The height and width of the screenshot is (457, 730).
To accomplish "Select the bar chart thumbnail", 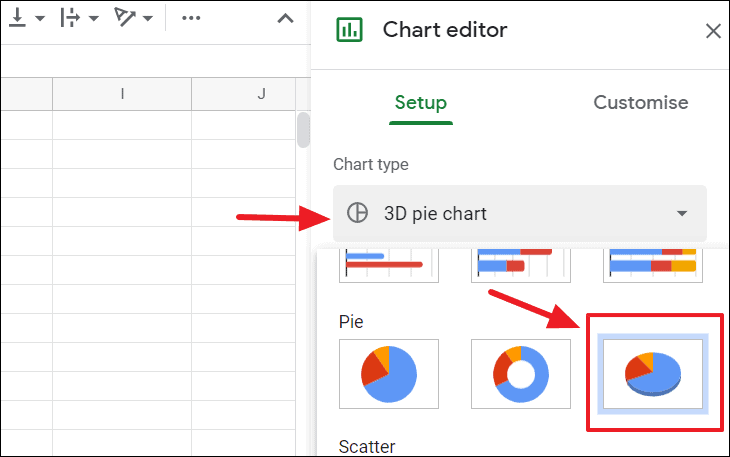I will [x=389, y=265].
